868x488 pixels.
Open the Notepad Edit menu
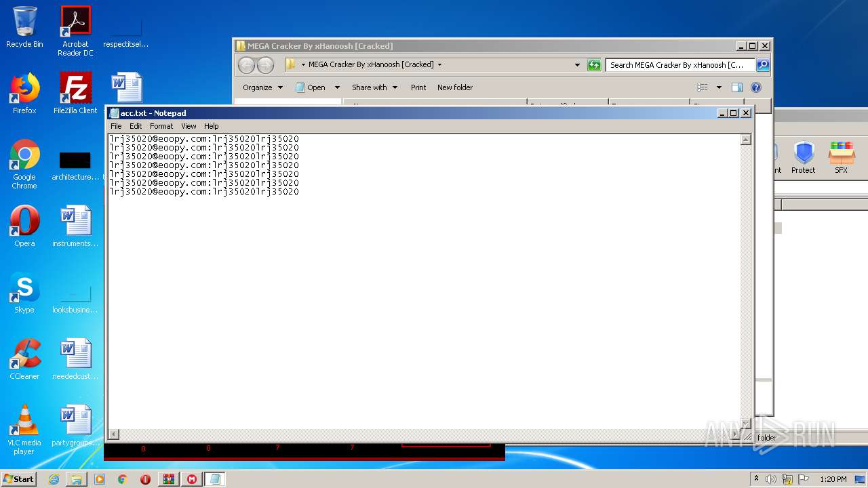point(136,126)
